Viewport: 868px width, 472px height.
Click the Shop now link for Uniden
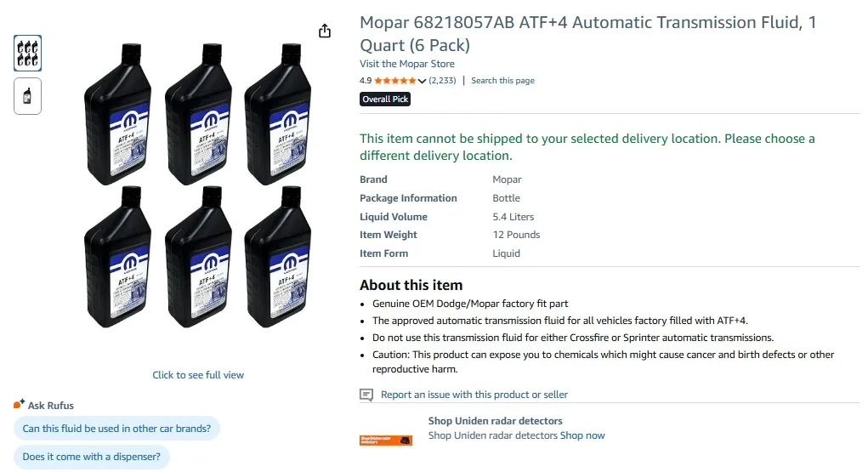582,435
